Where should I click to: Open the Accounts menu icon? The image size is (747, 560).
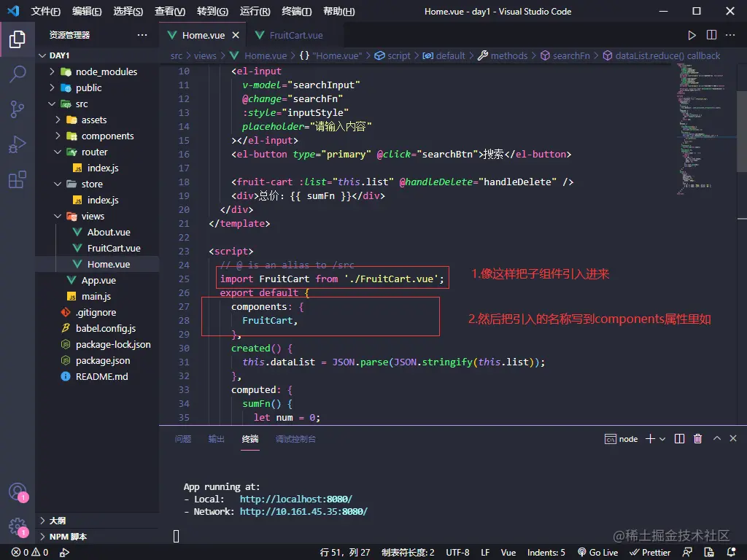18,491
